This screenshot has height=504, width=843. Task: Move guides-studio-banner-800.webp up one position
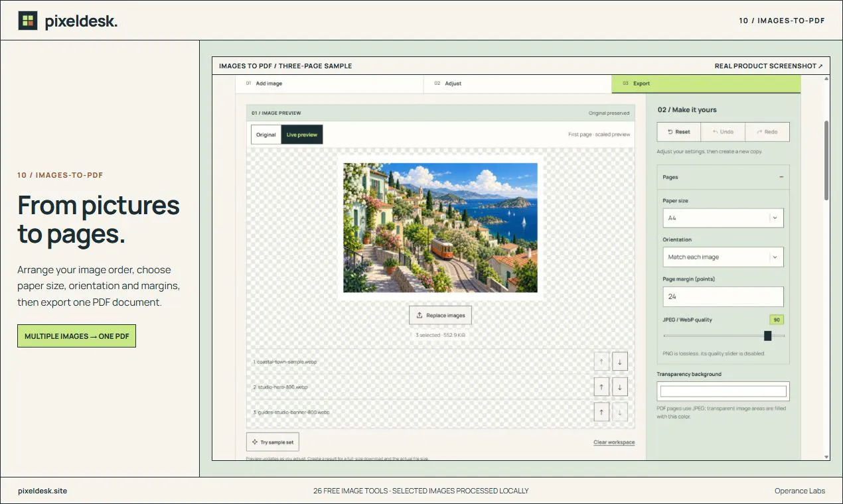(x=601, y=412)
